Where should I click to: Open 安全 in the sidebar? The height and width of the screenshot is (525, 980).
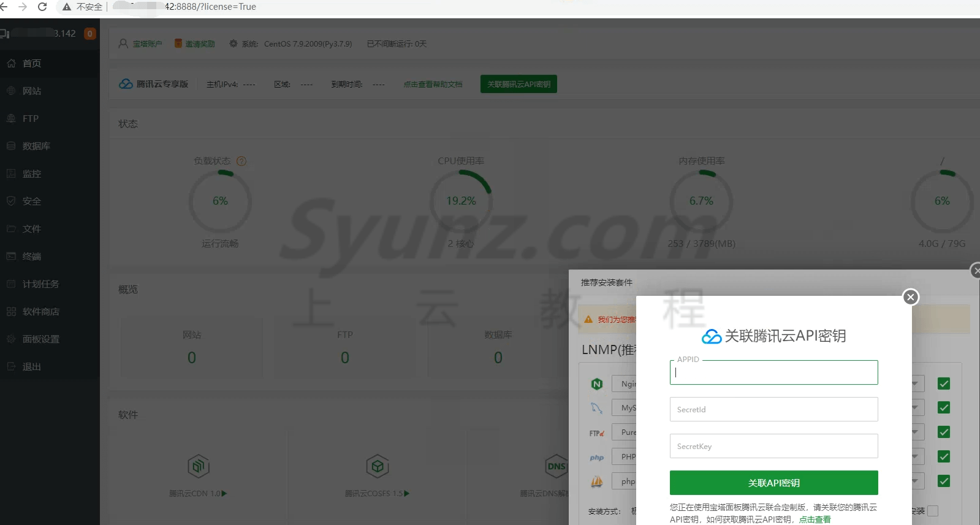pos(32,201)
